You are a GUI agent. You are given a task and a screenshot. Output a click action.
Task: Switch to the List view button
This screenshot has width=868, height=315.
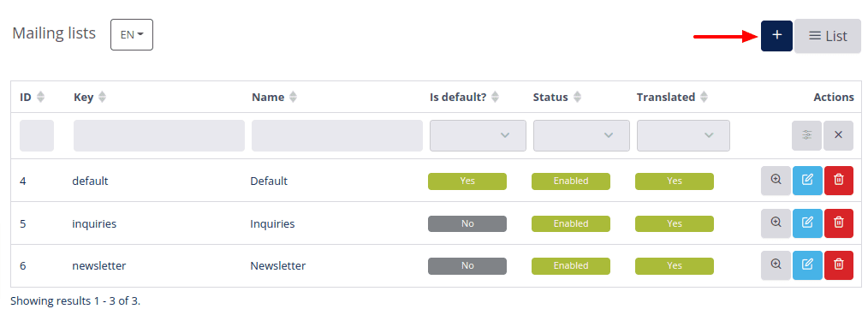point(828,36)
